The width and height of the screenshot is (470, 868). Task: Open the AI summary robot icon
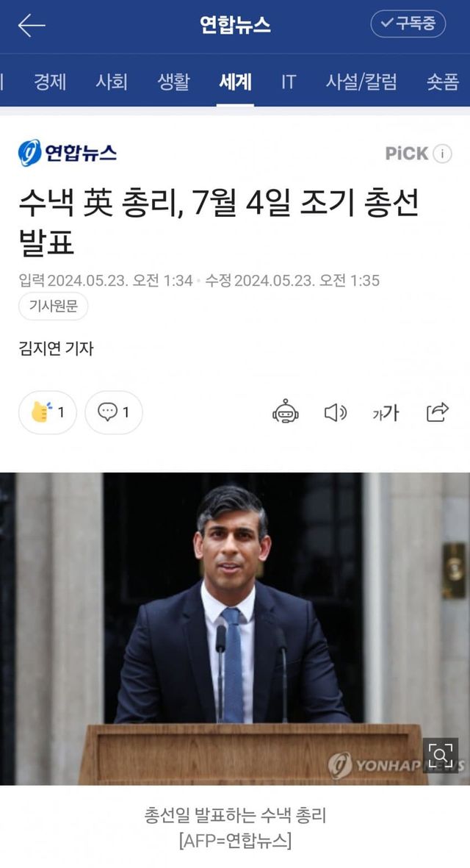[286, 412]
